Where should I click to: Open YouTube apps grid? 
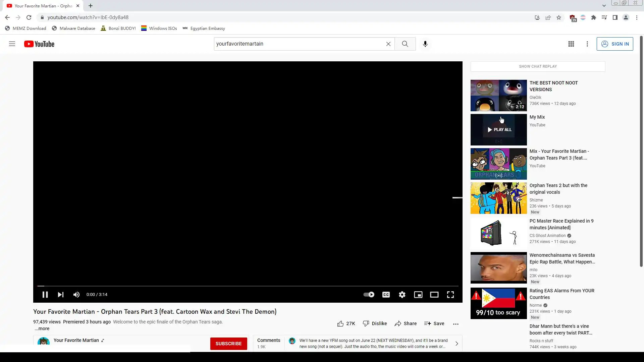[571, 44]
